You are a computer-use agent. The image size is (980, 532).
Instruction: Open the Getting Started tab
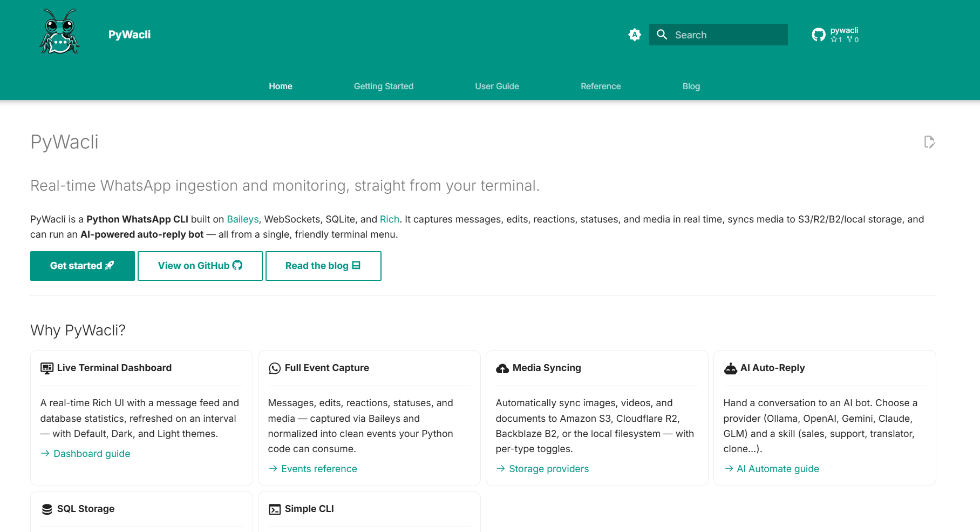pyautogui.click(x=384, y=86)
